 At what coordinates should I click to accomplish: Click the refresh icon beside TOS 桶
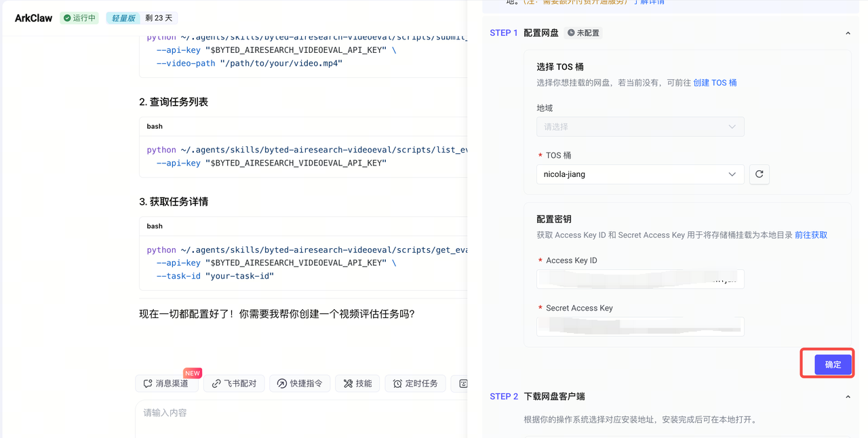759,174
